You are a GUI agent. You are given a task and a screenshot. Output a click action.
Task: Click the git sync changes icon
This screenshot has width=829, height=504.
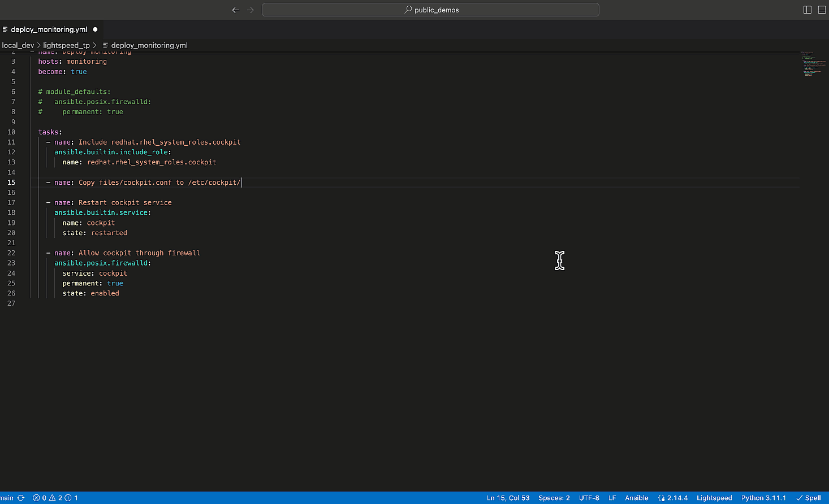[x=21, y=498]
